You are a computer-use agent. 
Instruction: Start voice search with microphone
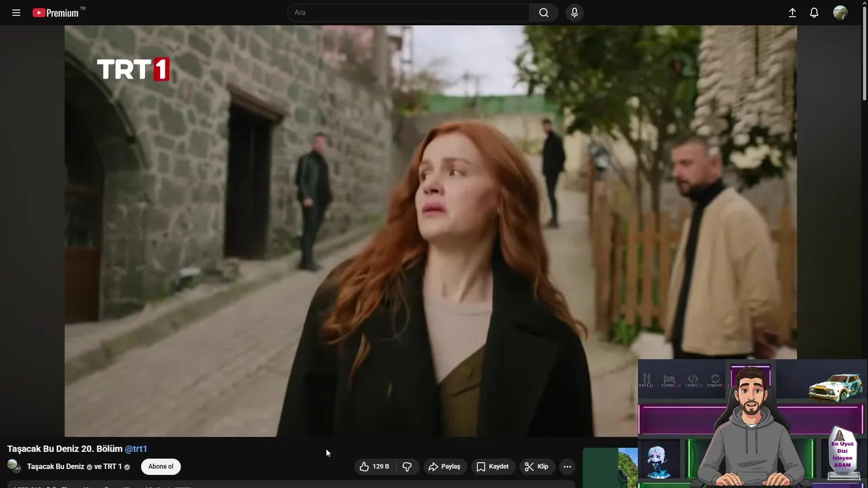(574, 13)
